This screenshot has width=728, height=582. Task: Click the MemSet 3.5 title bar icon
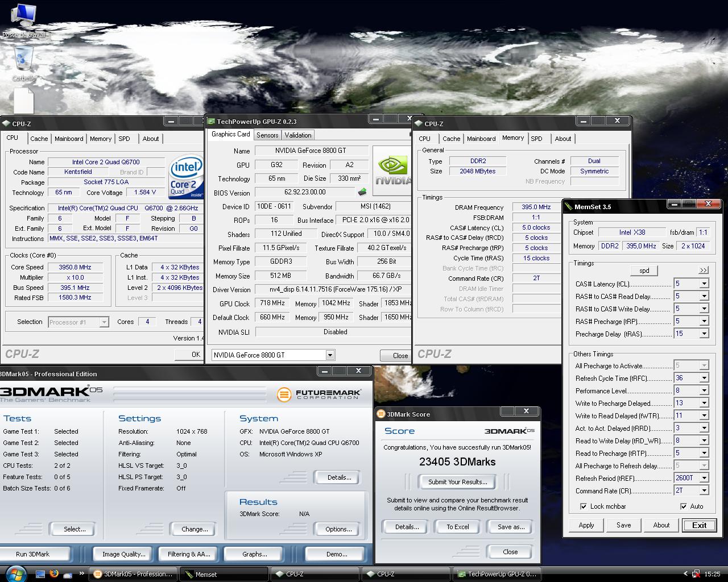569,206
